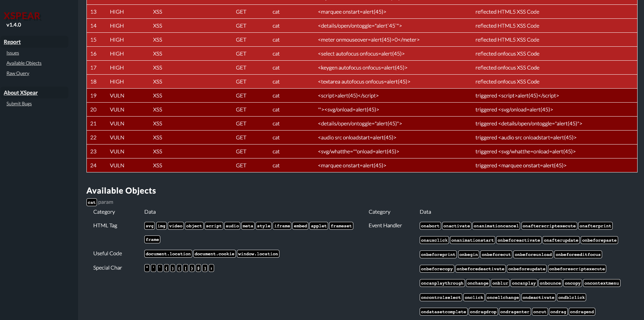The width and height of the screenshot is (644, 320).
Task: Click the 'img' HTML tag badge
Action: 161,226
